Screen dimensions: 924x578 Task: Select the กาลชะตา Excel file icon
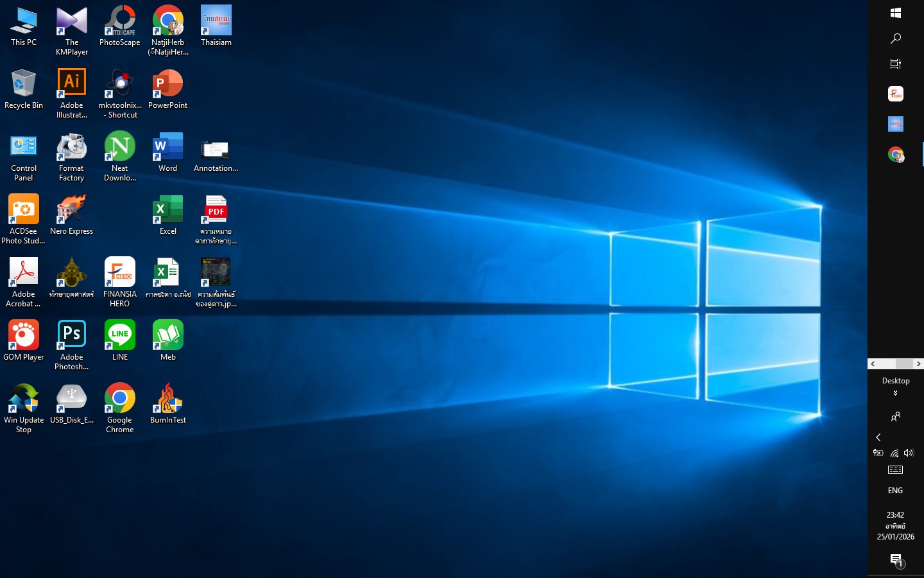168,278
